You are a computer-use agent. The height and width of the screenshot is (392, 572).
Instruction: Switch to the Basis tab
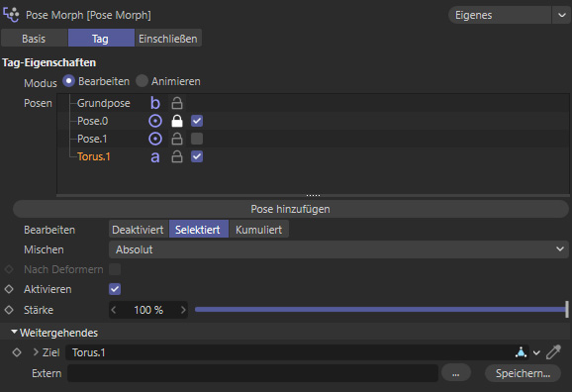[x=34, y=39]
